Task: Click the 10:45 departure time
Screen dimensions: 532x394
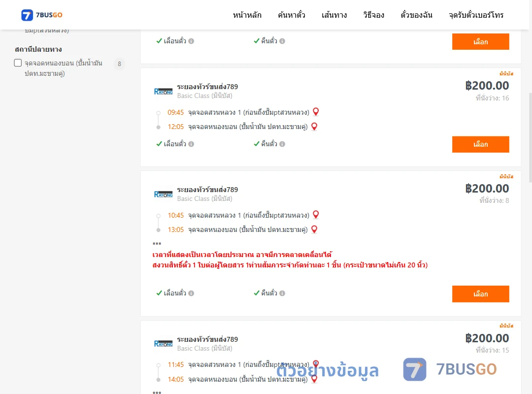Action: (175, 215)
